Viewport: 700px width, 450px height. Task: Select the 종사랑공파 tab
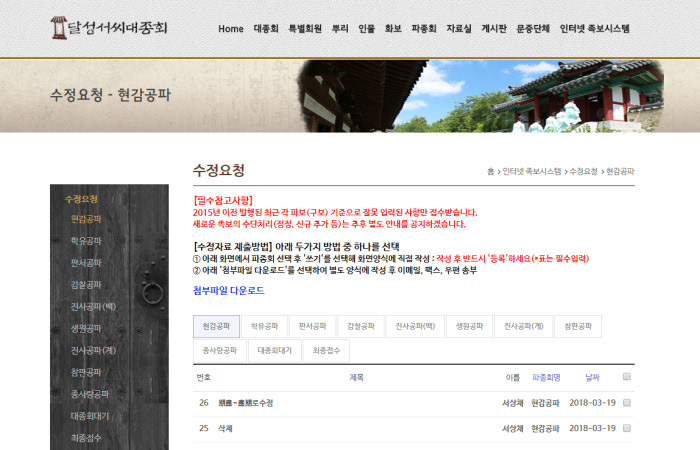(x=216, y=351)
